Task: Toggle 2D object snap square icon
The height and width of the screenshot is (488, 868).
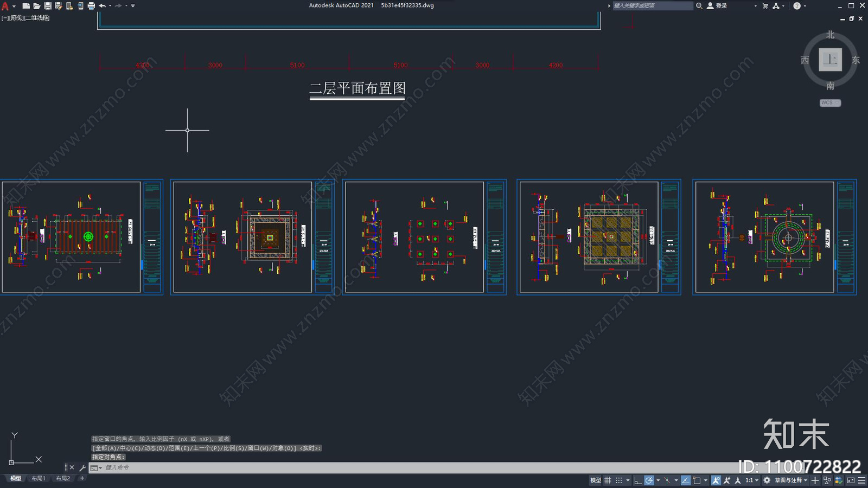Action: tap(697, 480)
